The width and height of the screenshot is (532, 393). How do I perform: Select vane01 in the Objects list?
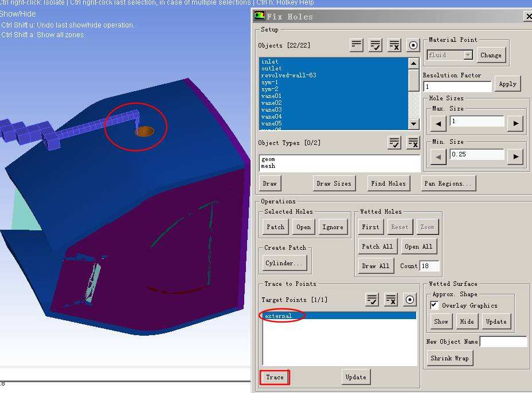[x=334, y=96]
